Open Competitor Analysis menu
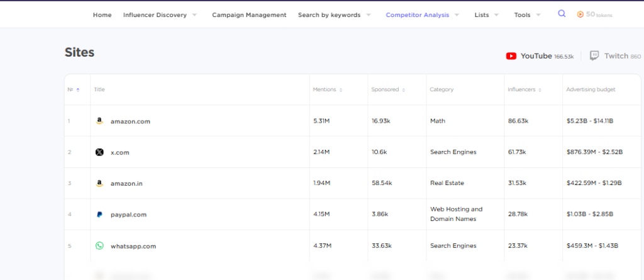This screenshot has height=280, width=644. pyautogui.click(x=418, y=15)
